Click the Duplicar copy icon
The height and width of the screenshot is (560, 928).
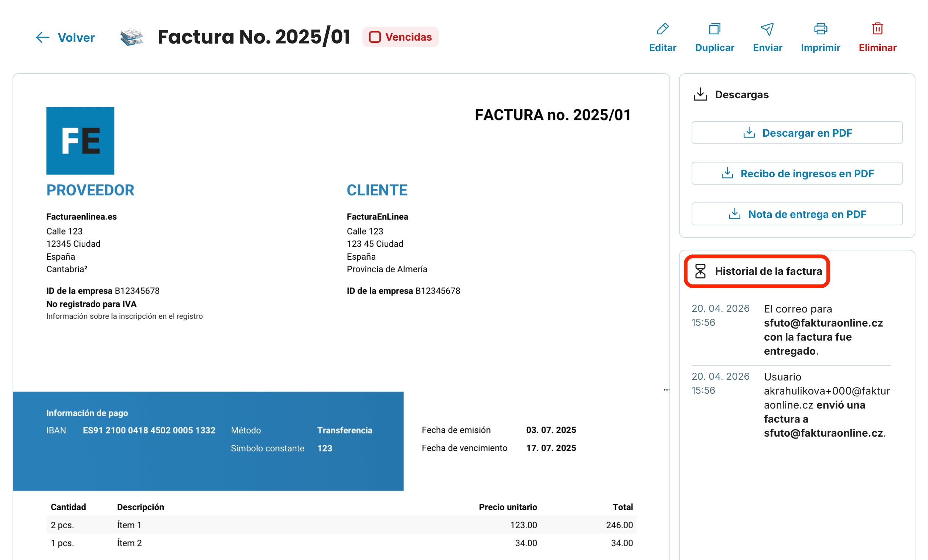(714, 28)
